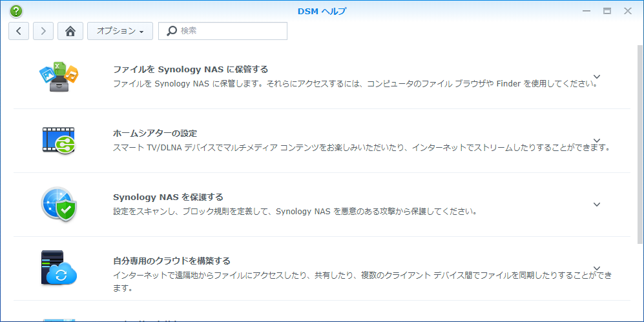Expand the file storage section chevron

(597, 77)
